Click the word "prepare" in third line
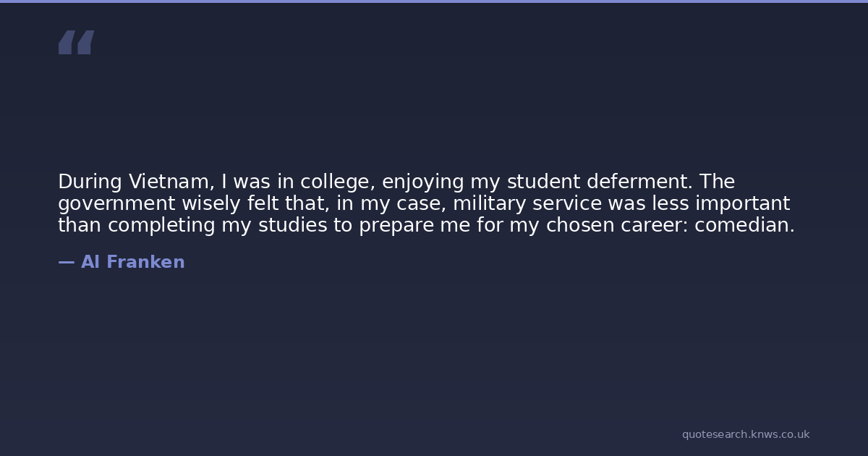Screen dimensions: 868x456 coord(396,226)
